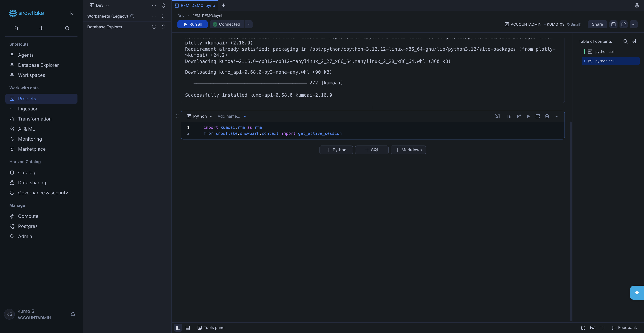Image resolution: width=644 pixels, height=333 pixels.
Task: Add a new SQL cell
Action: [x=371, y=150]
